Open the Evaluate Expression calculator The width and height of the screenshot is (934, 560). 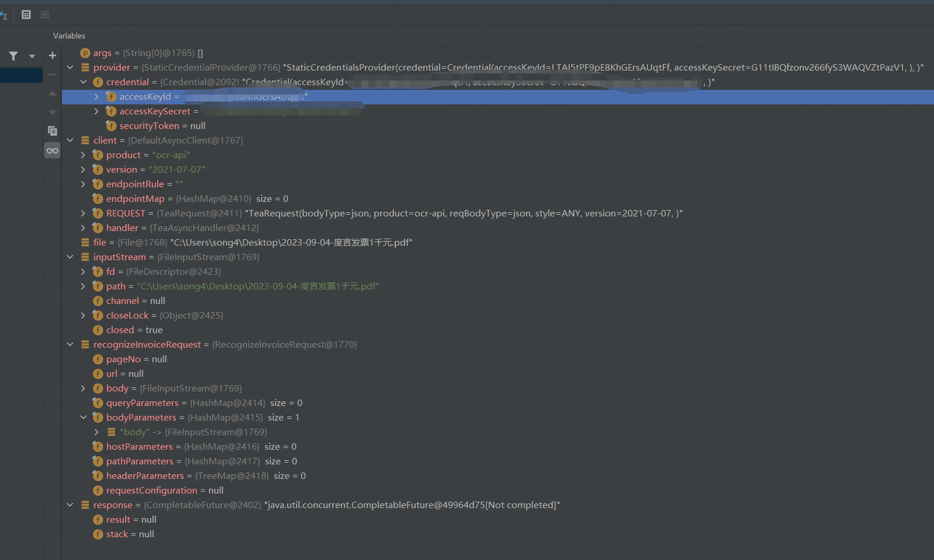(26, 15)
